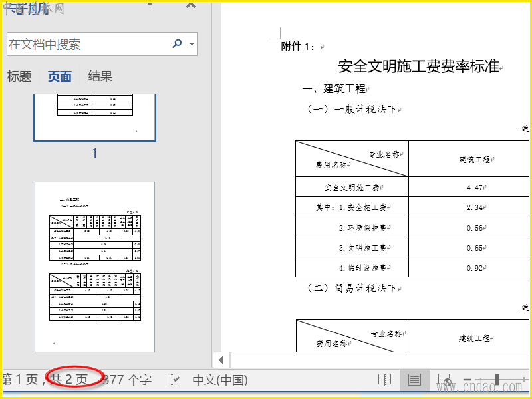Click the search magnifier icon
The height and width of the screenshot is (399, 532).
177,43
